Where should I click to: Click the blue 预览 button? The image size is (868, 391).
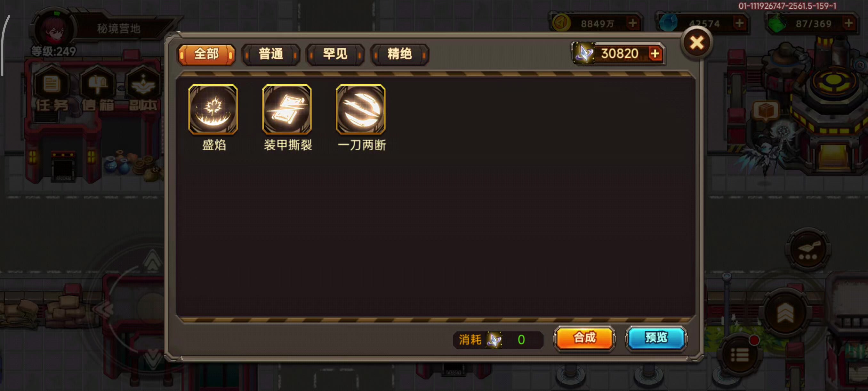(656, 338)
